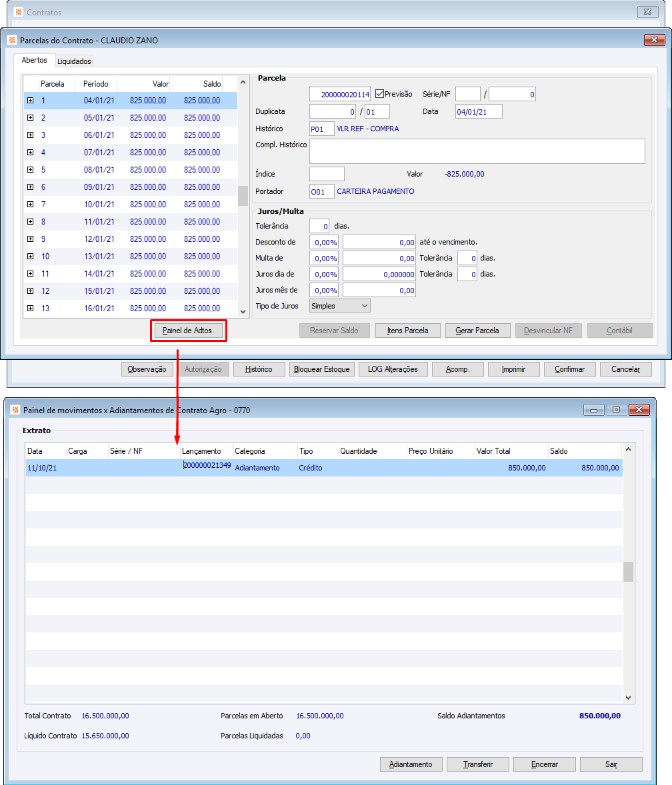Click the Valor Total column header
672x785 pixels.
click(511, 451)
